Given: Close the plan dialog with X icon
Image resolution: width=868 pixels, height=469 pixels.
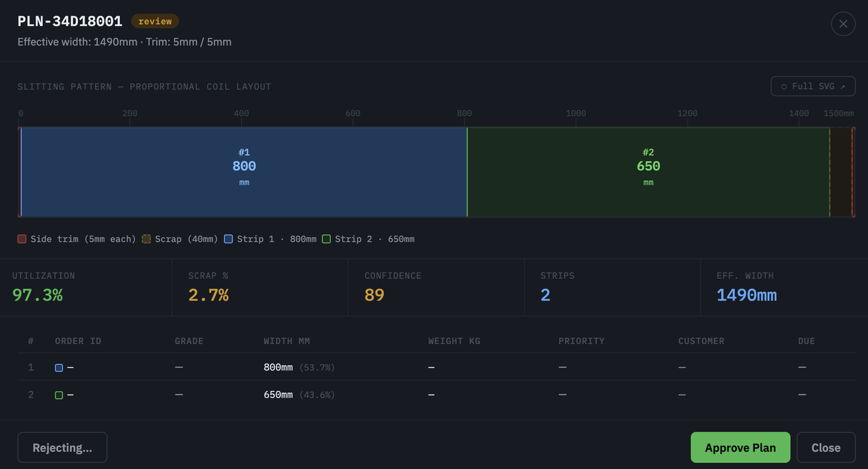Looking at the screenshot, I should coord(843,24).
